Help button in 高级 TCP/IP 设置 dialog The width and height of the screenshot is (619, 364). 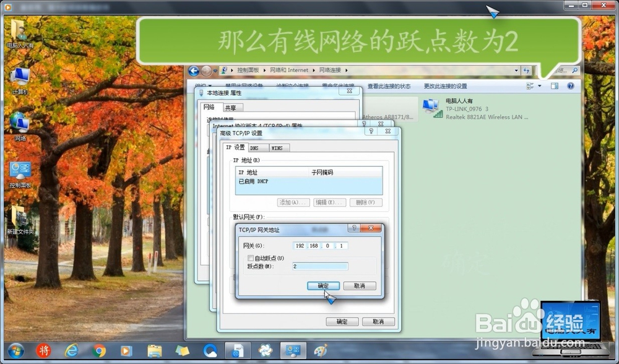pyautogui.click(x=371, y=131)
